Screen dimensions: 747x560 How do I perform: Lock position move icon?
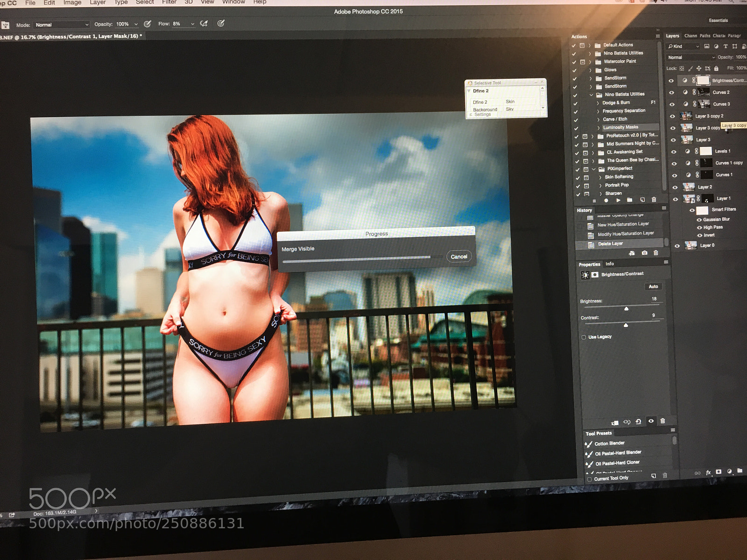point(699,68)
